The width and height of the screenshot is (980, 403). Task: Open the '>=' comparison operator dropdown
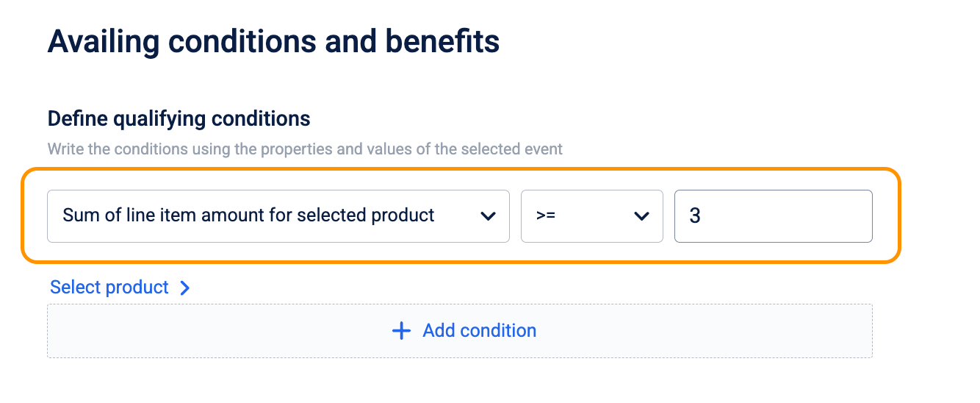pyautogui.click(x=591, y=216)
